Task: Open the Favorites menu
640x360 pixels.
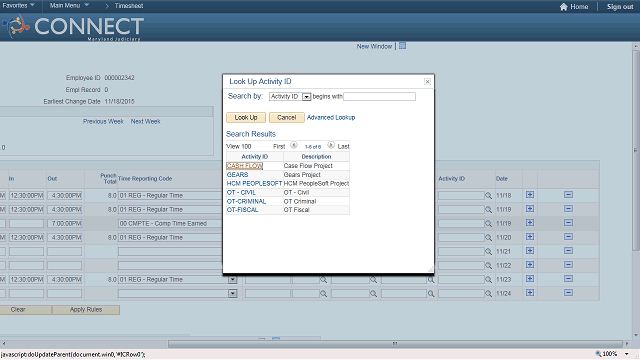Action: (x=18, y=5)
